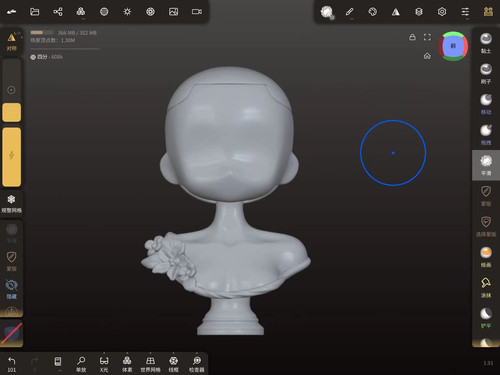Open the layers stack menu

tap(419, 12)
